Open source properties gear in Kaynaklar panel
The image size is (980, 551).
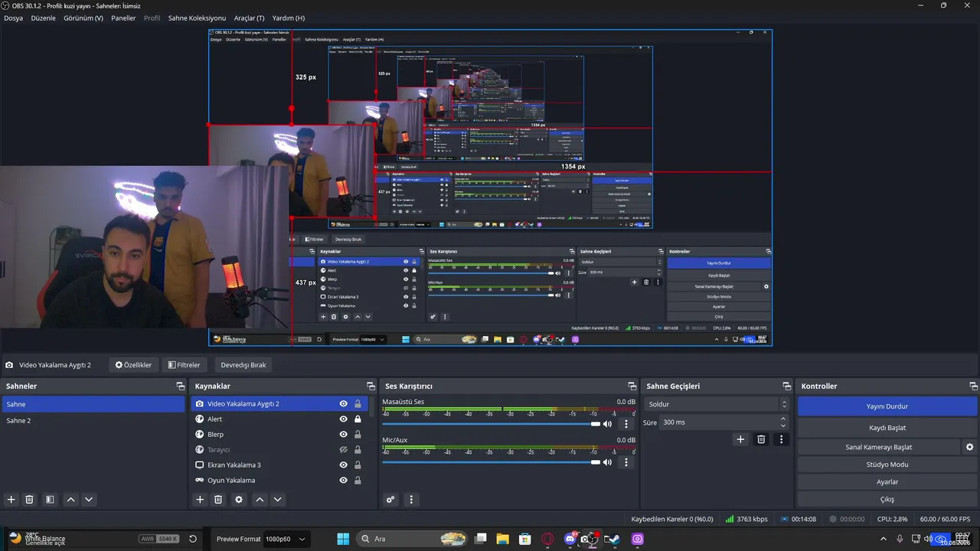coord(239,500)
